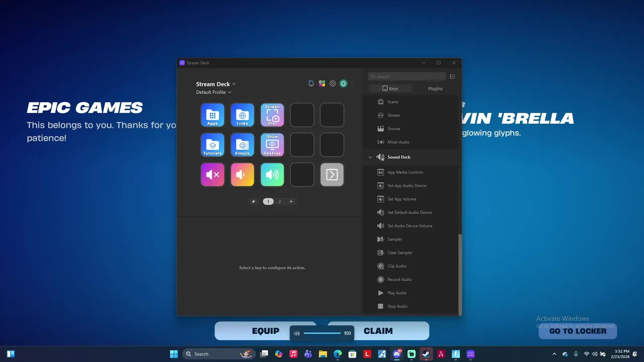Click the Record Audio icon
This screenshot has height=362, width=644.
point(381,280)
